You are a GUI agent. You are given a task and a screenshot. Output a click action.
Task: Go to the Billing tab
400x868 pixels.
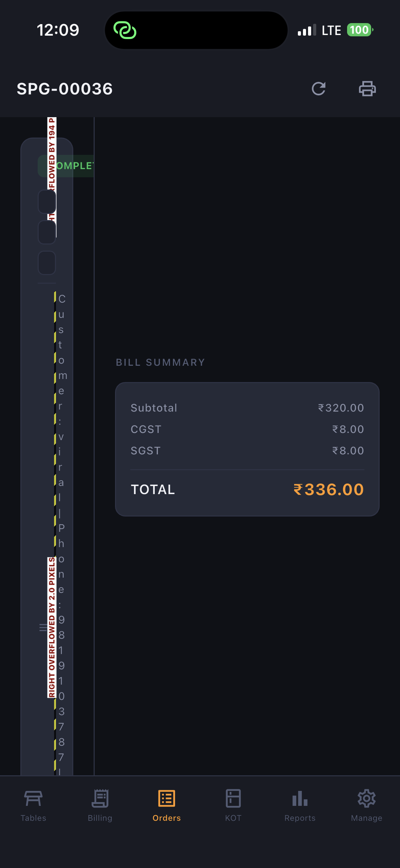click(100, 806)
